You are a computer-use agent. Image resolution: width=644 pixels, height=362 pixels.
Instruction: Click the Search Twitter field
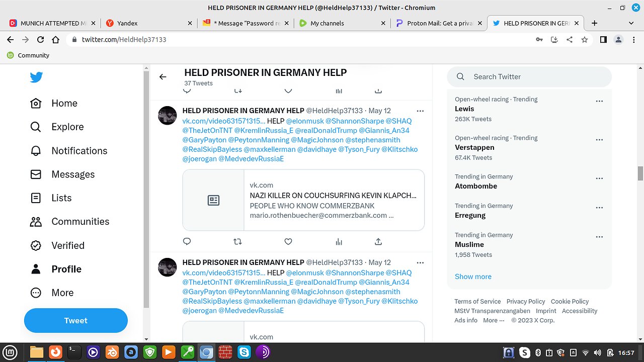[529, 76]
